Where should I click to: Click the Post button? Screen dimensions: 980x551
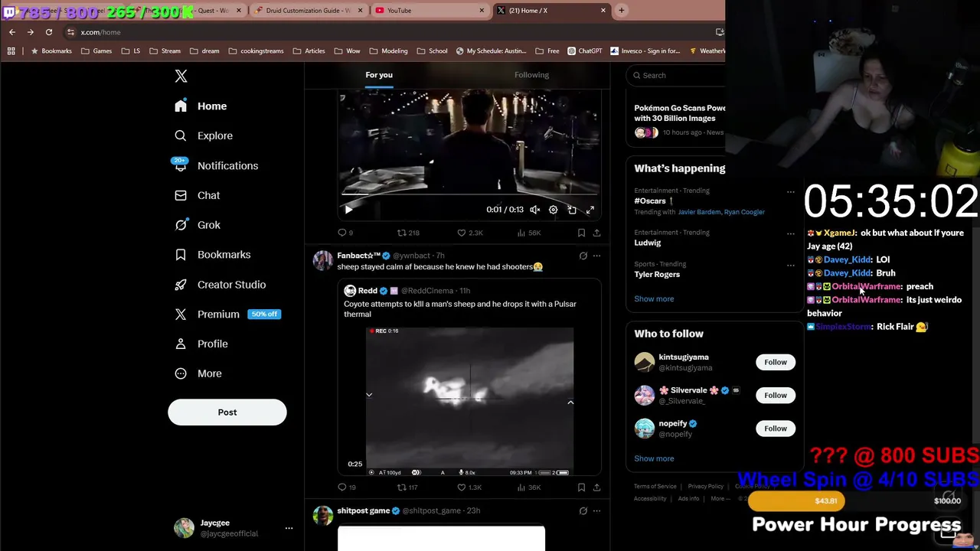click(x=227, y=412)
